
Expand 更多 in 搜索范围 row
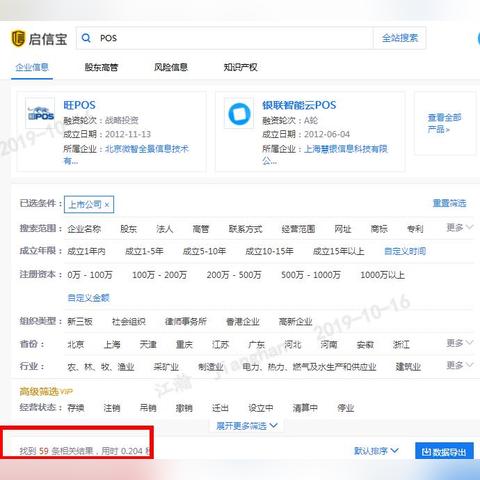coord(460,228)
